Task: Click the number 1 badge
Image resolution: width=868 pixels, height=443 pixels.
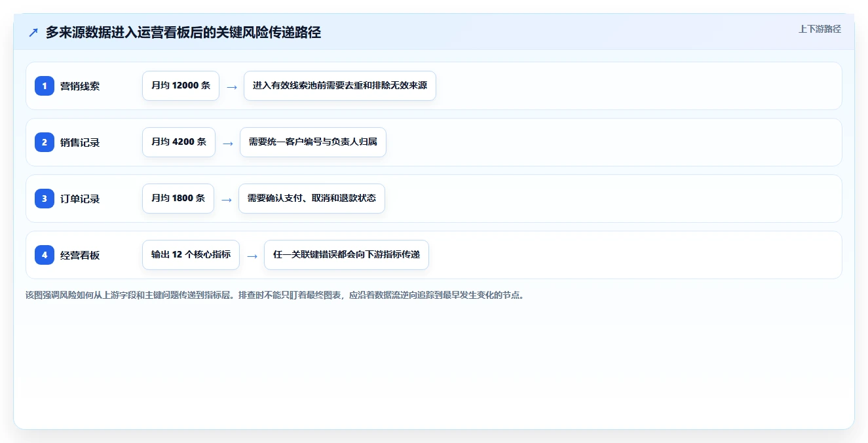Action: point(45,86)
